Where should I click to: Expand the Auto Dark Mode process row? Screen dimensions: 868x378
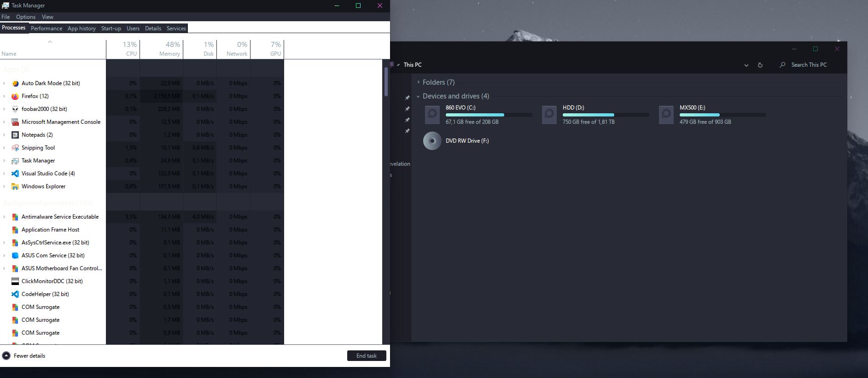(4, 83)
